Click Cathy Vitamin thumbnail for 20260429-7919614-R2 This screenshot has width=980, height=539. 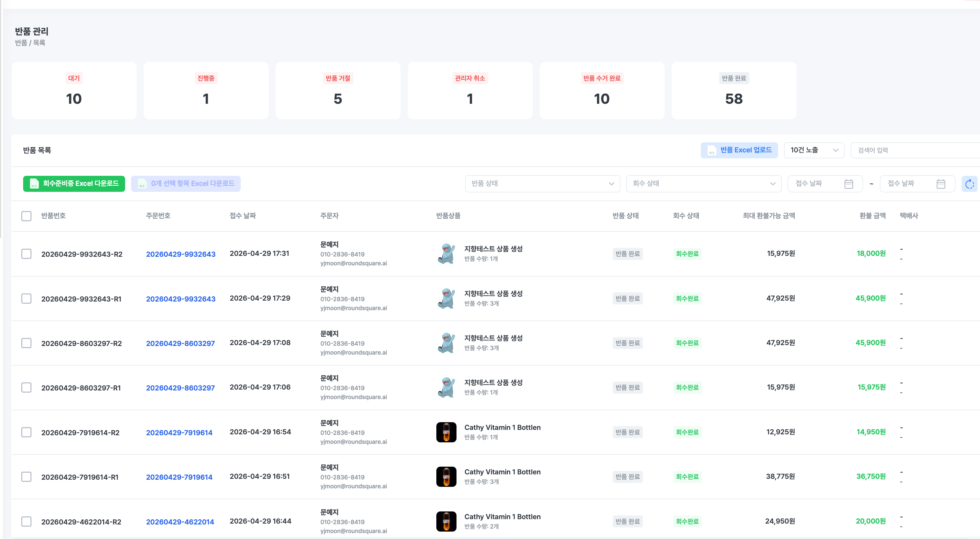[446, 432]
